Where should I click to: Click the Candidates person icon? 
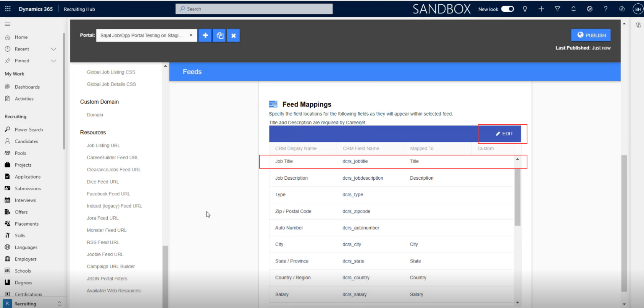[7, 141]
